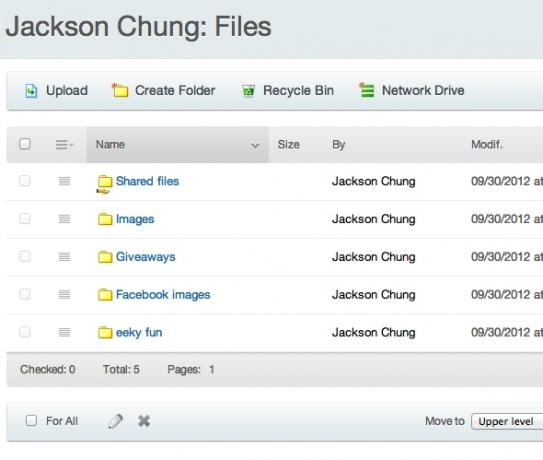Open the Recycle Bin icon
The image size is (543, 460).
point(248,91)
